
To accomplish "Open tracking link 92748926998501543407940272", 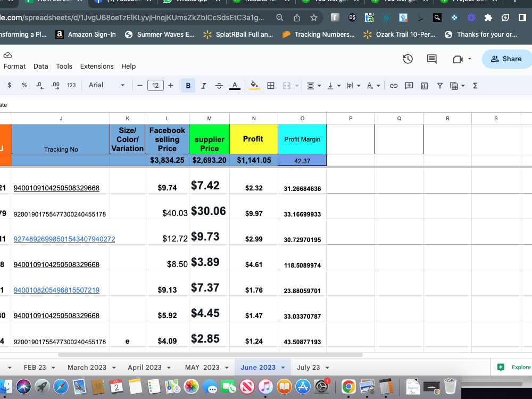I will [x=64, y=239].
